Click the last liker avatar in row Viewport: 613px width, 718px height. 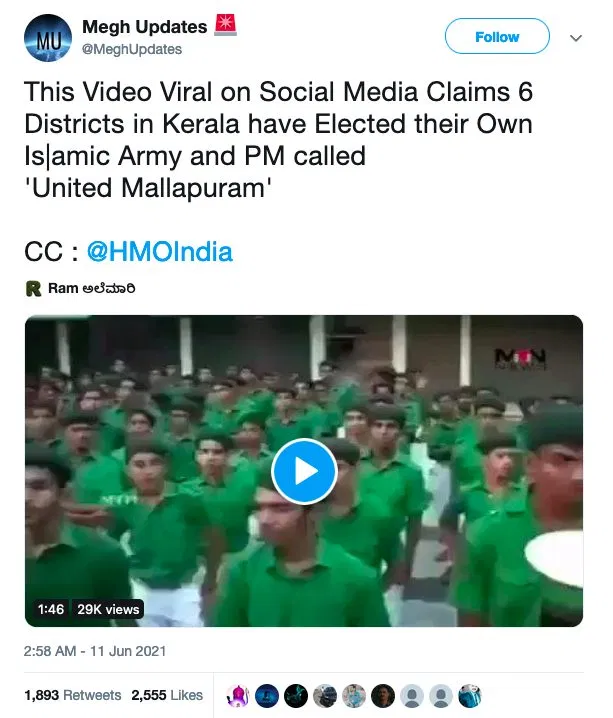[470, 696]
